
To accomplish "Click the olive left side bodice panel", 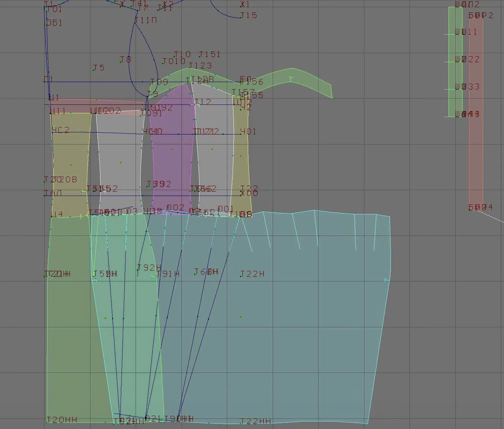I will point(70,165).
